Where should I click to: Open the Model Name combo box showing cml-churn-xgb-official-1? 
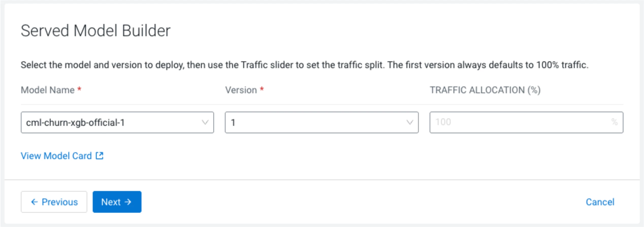pyautogui.click(x=117, y=122)
